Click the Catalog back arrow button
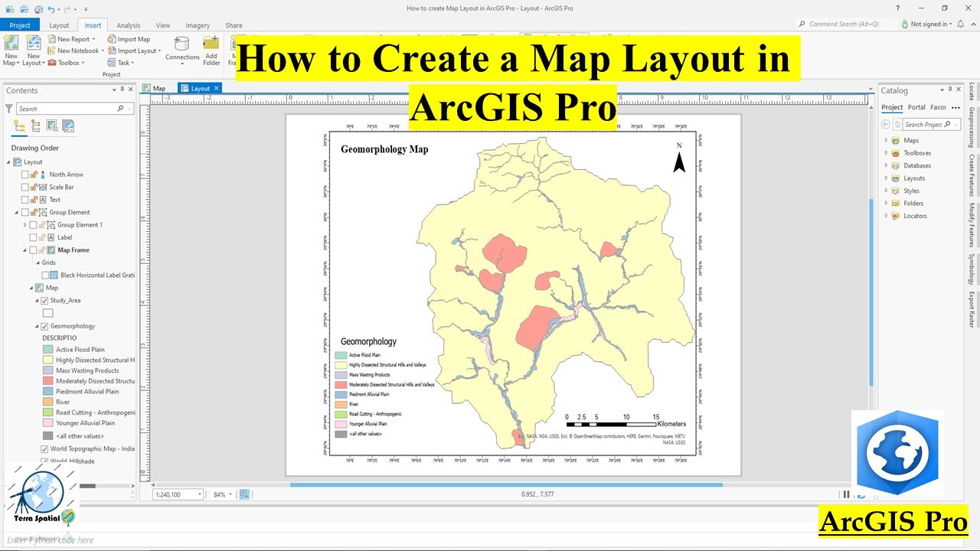 click(x=886, y=124)
